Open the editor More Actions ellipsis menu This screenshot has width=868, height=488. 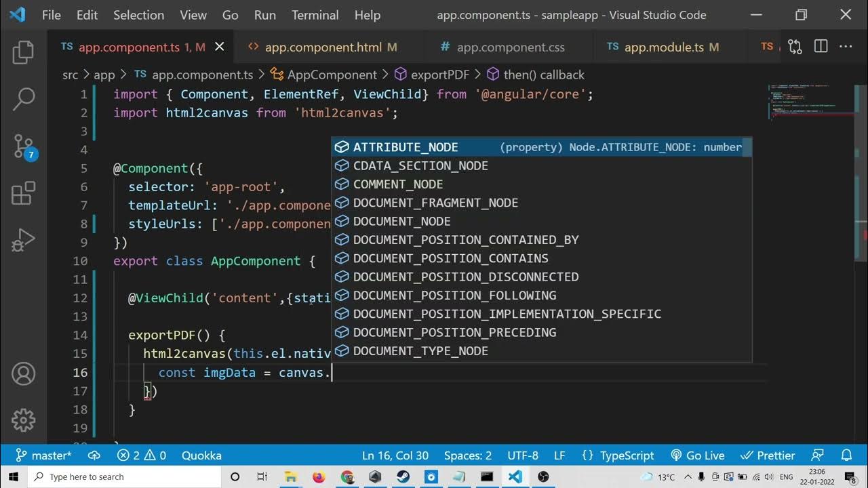click(846, 47)
